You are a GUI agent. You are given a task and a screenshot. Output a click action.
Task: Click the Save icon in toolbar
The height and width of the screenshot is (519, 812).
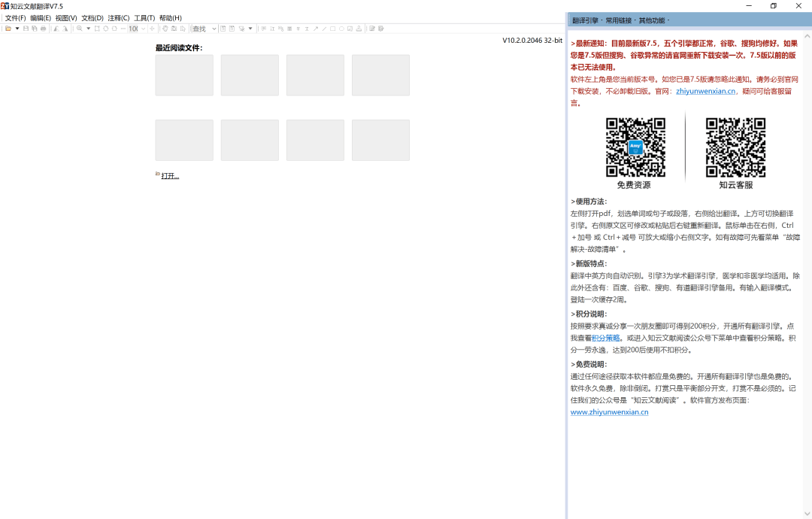[x=26, y=29]
